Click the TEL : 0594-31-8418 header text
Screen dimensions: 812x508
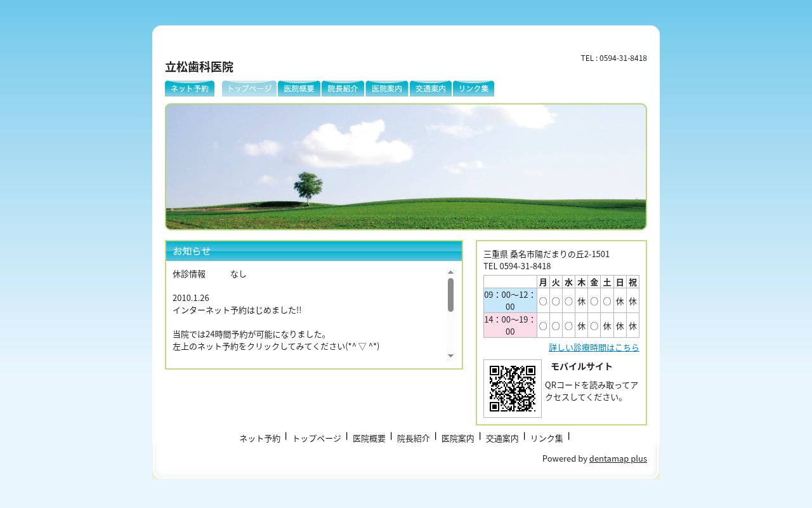pyautogui.click(x=613, y=58)
